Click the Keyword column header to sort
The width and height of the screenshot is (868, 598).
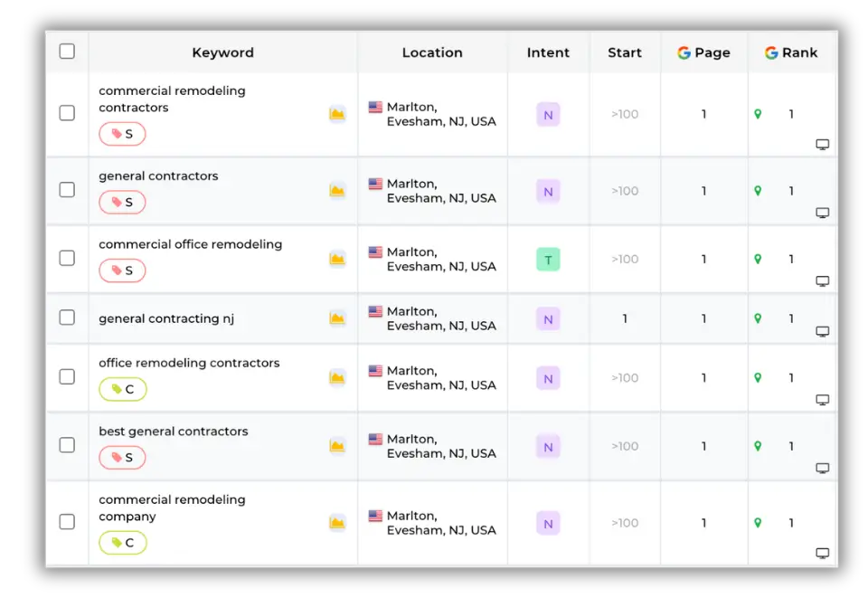point(222,52)
